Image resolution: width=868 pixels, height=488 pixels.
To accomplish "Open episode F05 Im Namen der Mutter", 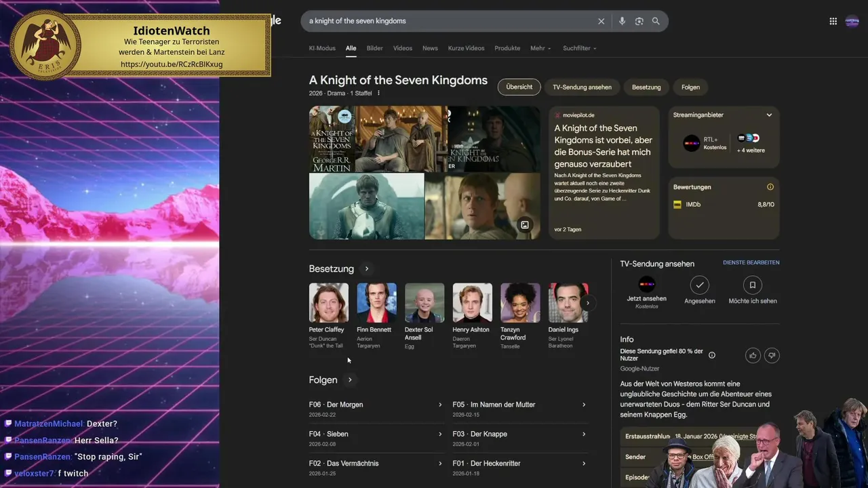I will pos(519,409).
